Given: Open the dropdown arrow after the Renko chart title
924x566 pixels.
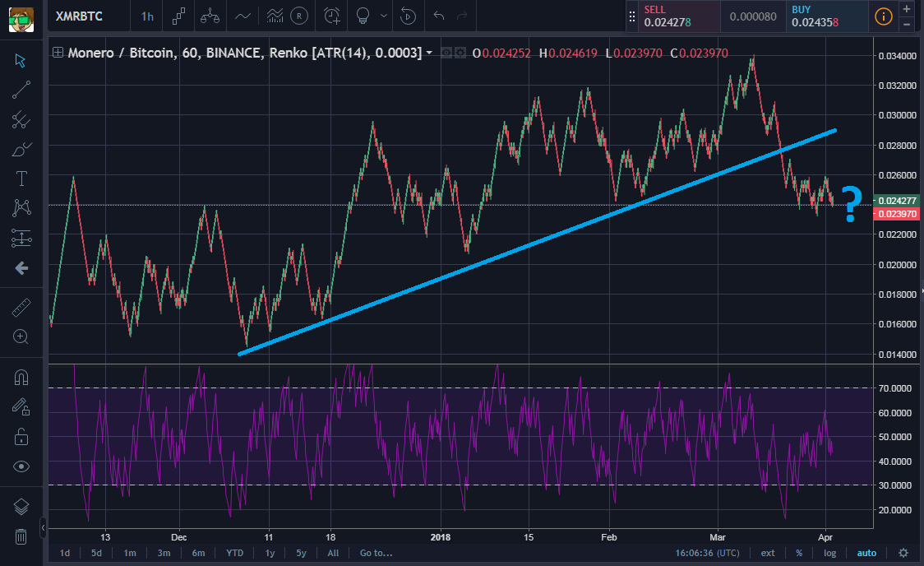Looking at the screenshot, I should coord(430,53).
